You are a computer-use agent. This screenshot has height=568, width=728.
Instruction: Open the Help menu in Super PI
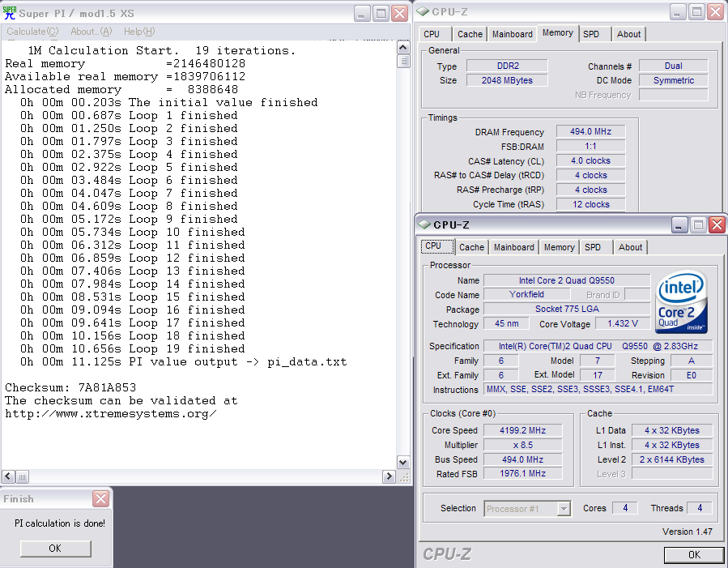[x=138, y=32]
